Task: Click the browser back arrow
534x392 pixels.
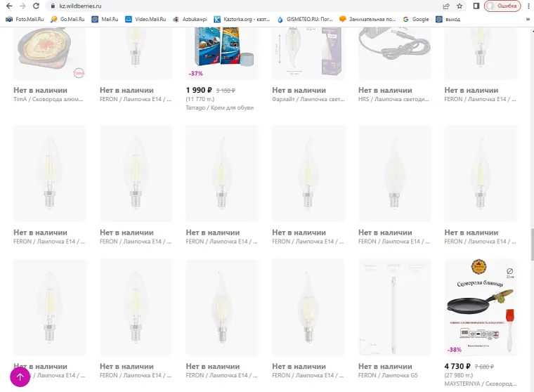Action: [x=8, y=6]
